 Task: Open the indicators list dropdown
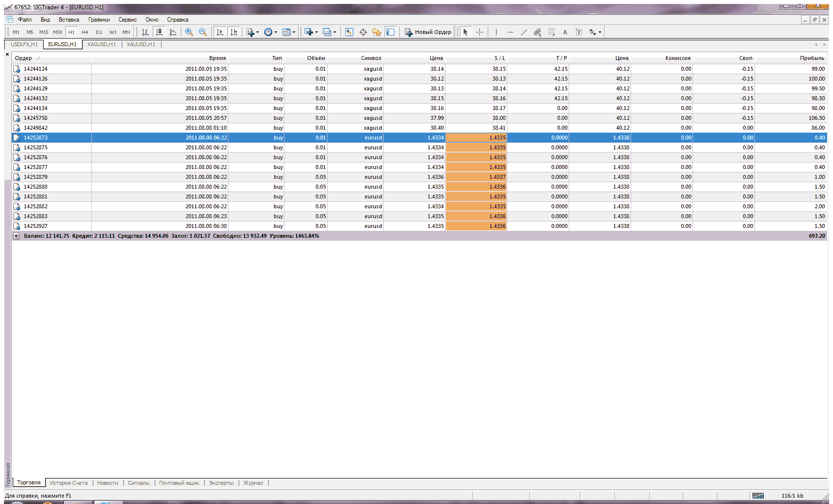252,32
